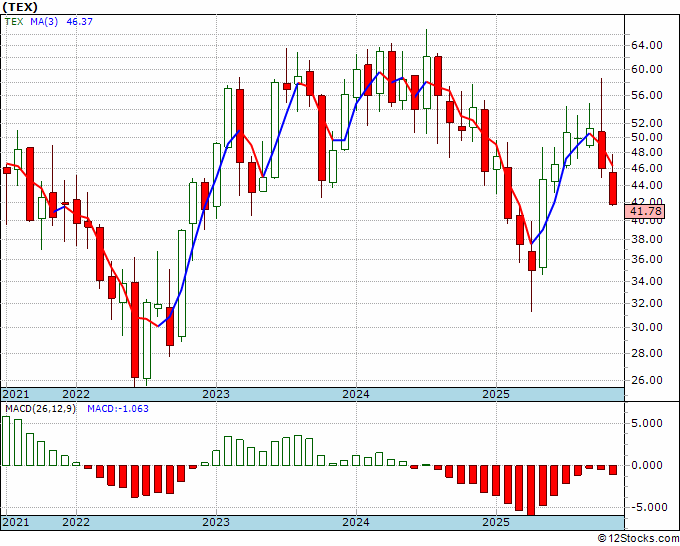680x546 pixels.
Task: Click 2024 on the price chart timeline
Action: [x=356, y=394]
